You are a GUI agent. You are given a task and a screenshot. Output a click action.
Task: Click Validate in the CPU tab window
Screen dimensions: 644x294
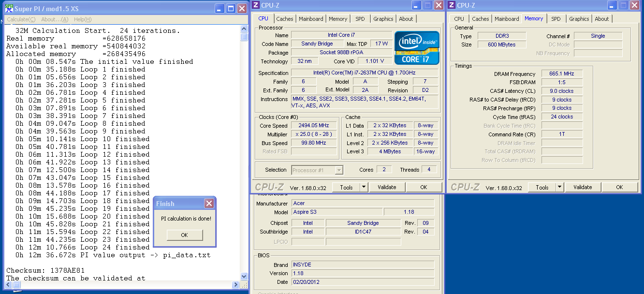387,187
